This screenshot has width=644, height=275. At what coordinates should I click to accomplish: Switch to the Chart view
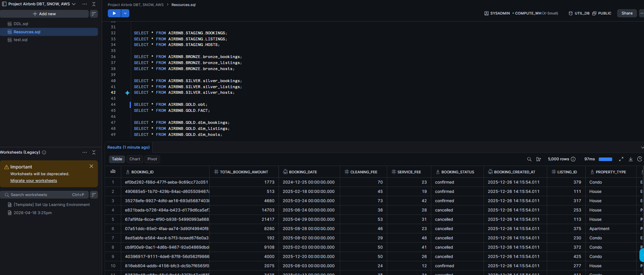(x=135, y=159)
